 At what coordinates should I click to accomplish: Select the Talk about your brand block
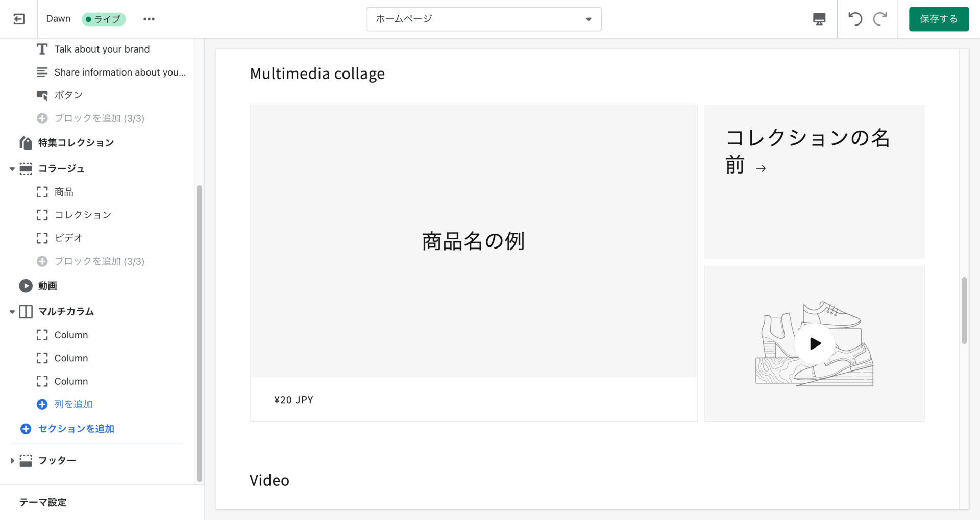[102, 49]
